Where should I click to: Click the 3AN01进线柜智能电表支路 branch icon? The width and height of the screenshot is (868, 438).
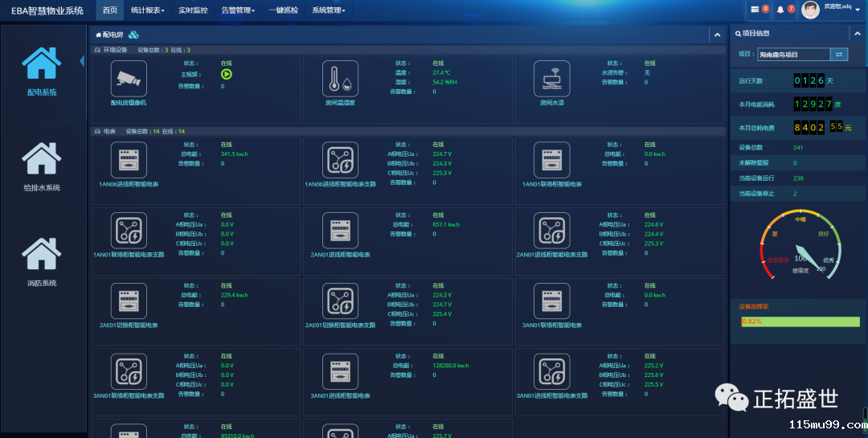(x=552, y=371)
